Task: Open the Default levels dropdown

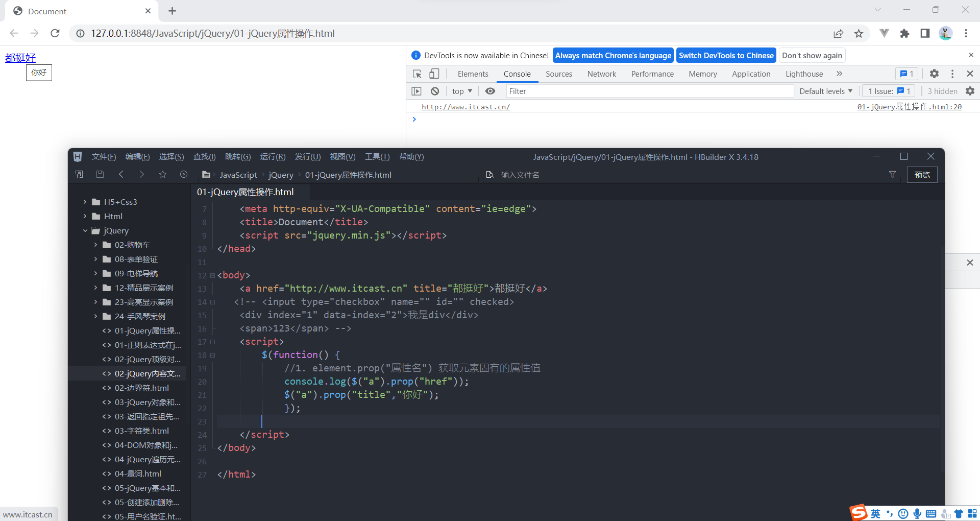Action: [x=824, y=91]
